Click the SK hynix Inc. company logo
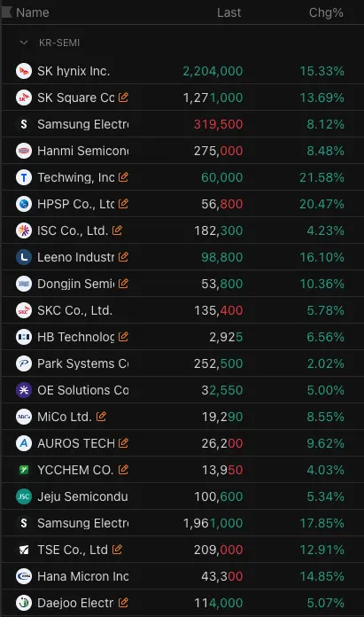 (24, 71)
